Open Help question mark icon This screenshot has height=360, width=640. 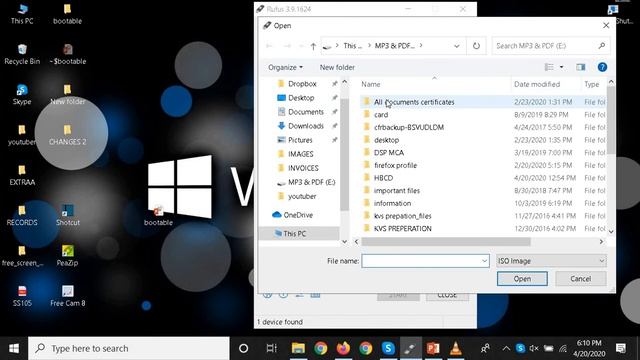(602, 67)
